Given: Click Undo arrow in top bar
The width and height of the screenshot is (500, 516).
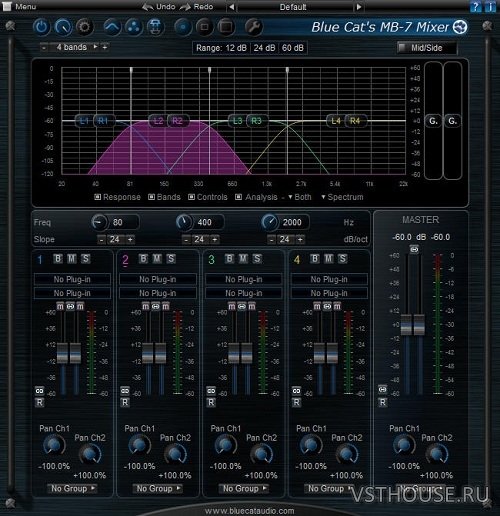Looking at the screenshot, I should pyautogui.click(x=159, y=7).
